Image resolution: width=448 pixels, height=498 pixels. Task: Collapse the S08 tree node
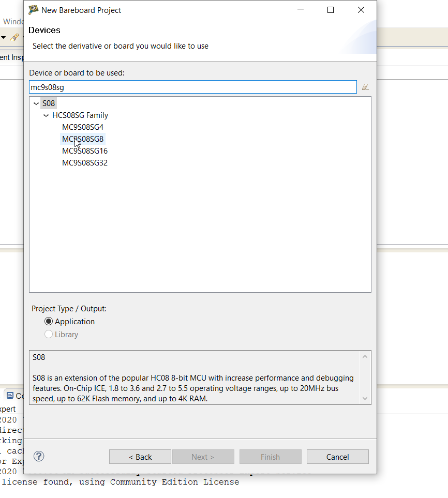click(x=36, y=103)
